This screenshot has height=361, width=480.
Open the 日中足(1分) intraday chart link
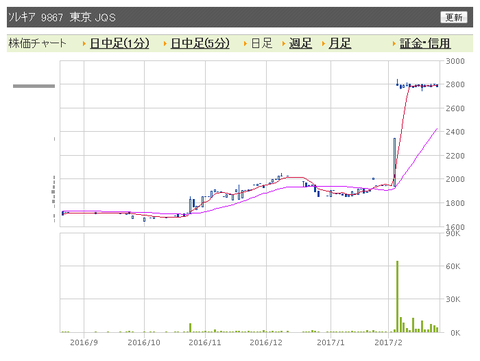tap(120, 43)
